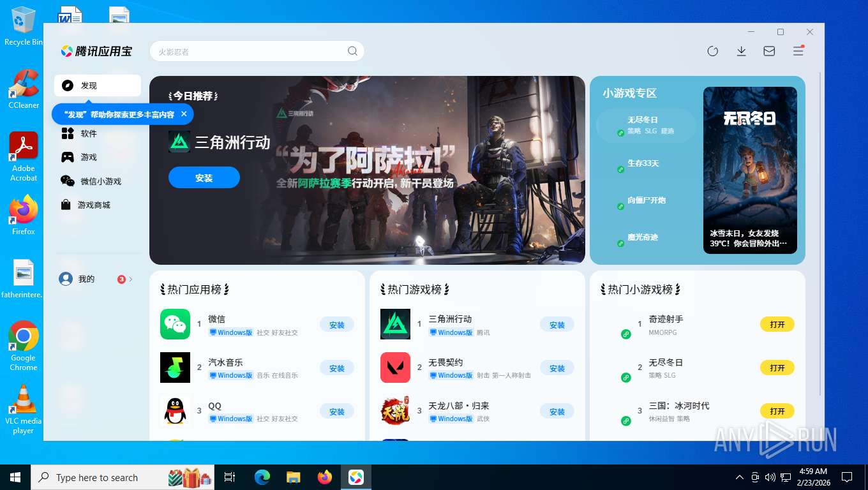The image size is (868, 490).
Task: Open the 发现 discover tab
Action: tap(97, 85)
